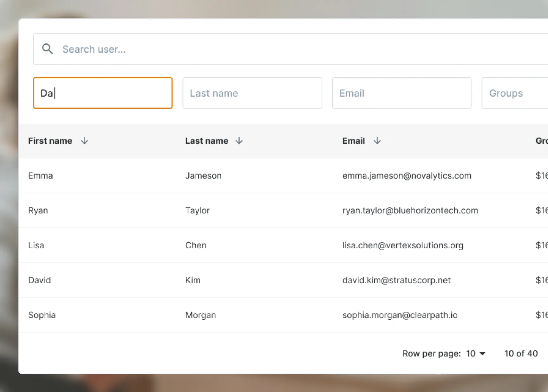Screen dimensions: 548x392
Task: Click sophia.morgan@clearpath.io email address
Action: point(400,315)
